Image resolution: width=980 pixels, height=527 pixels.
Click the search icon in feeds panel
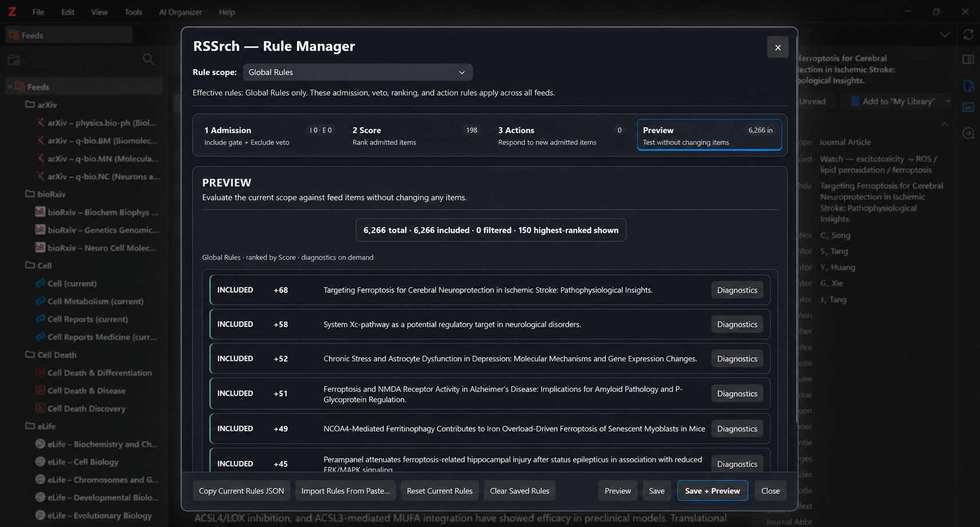(148, 59)
